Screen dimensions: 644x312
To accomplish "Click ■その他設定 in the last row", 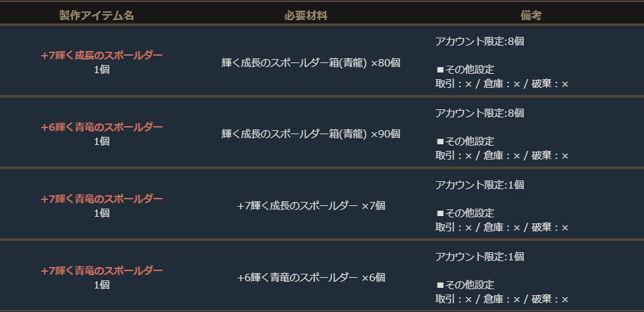I will 465,285.
